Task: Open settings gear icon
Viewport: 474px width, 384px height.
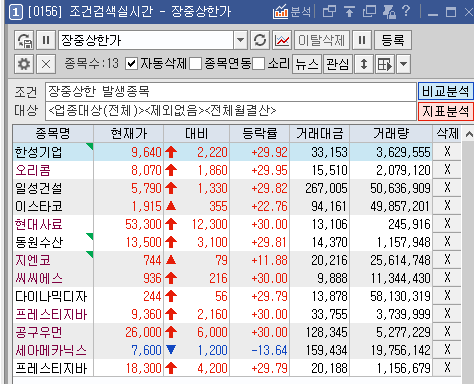Action: pos(24,64)
